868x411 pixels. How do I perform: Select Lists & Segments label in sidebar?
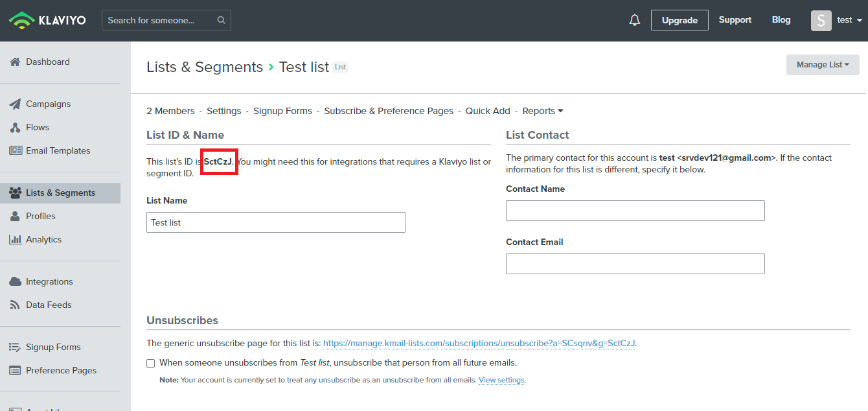pos(61,193)
